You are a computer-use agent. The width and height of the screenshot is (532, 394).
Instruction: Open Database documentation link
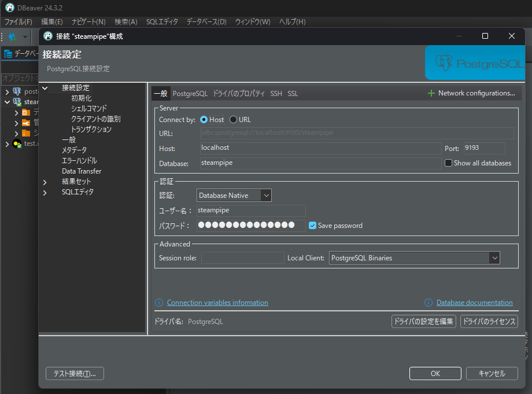(475, 303)
